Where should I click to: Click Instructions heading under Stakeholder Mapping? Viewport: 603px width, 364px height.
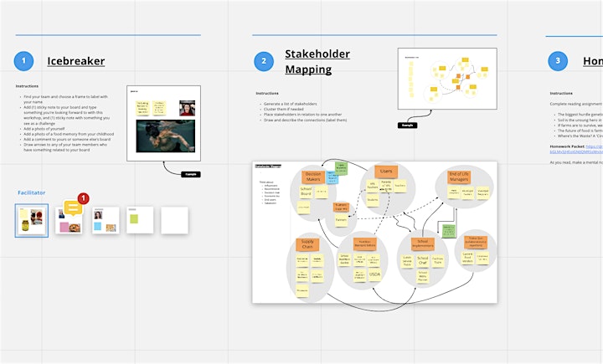pyautogui.click(x=267, y=94)
